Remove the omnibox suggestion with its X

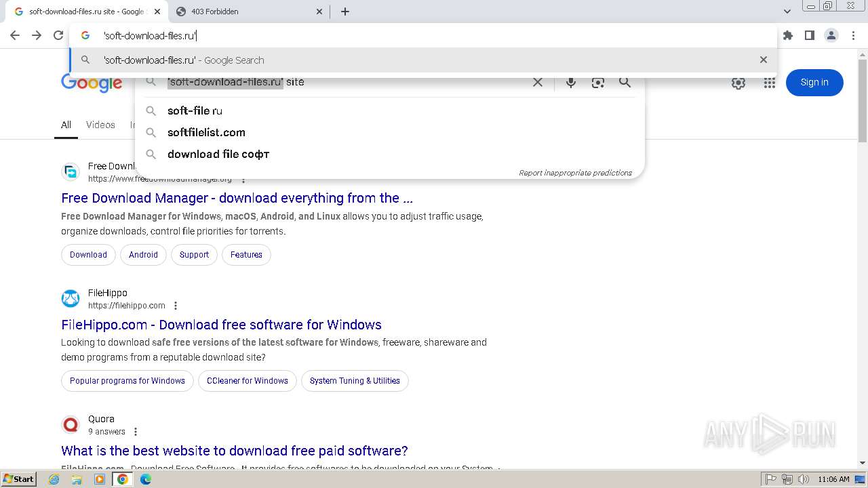pyautogui.click(x=764, y=60)
